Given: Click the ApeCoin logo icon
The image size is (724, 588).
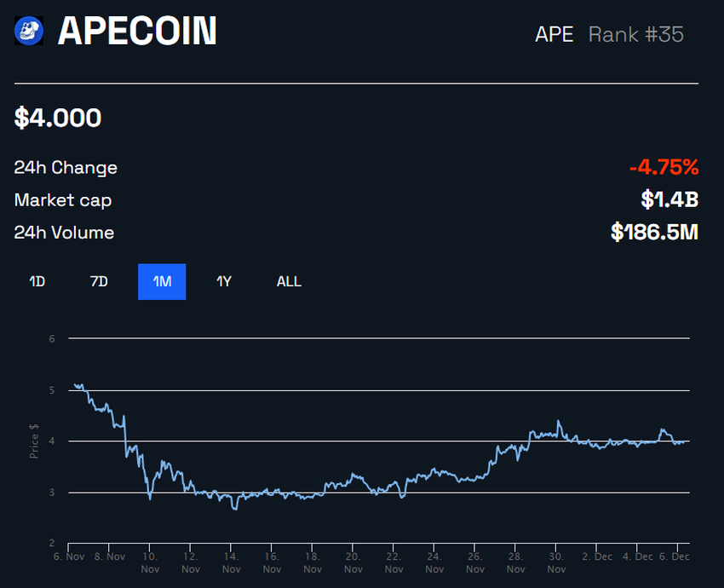Looking at the screenshot, I should point(29,32).
